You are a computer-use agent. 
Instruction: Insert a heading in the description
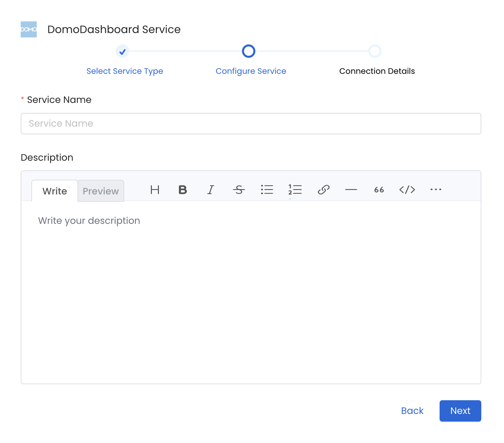click(x=155, y=190)
